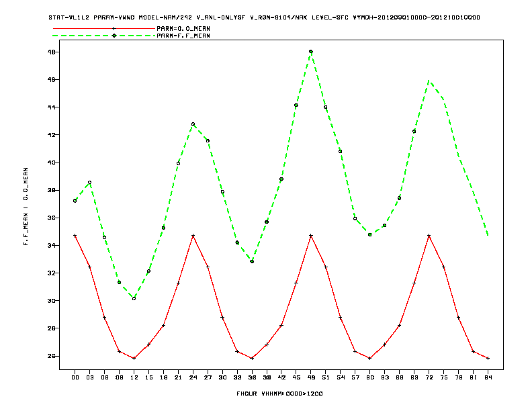Click the red last marker at hour 84

tap(488, 358)
